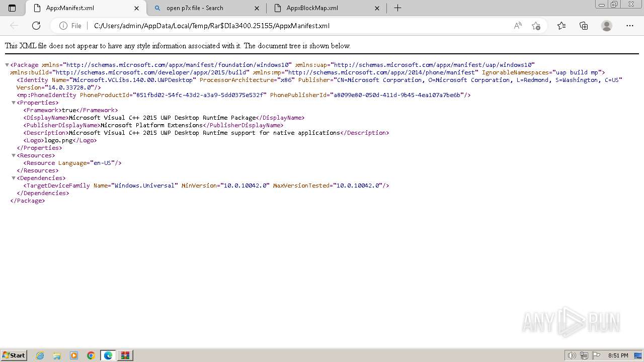This screenshot has width=644, height=362.
Task: Open the browser profile menu
Action: click(x=607, y=26)
